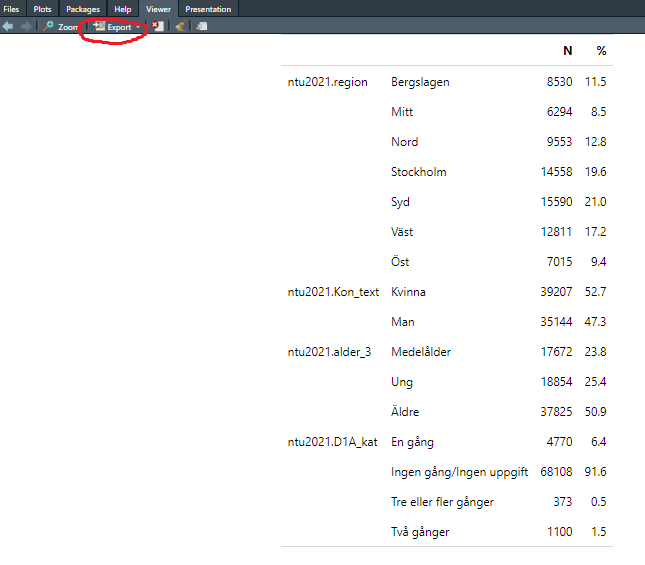
Task: Switch to the Plots tab
Action: tap(43, 9)
